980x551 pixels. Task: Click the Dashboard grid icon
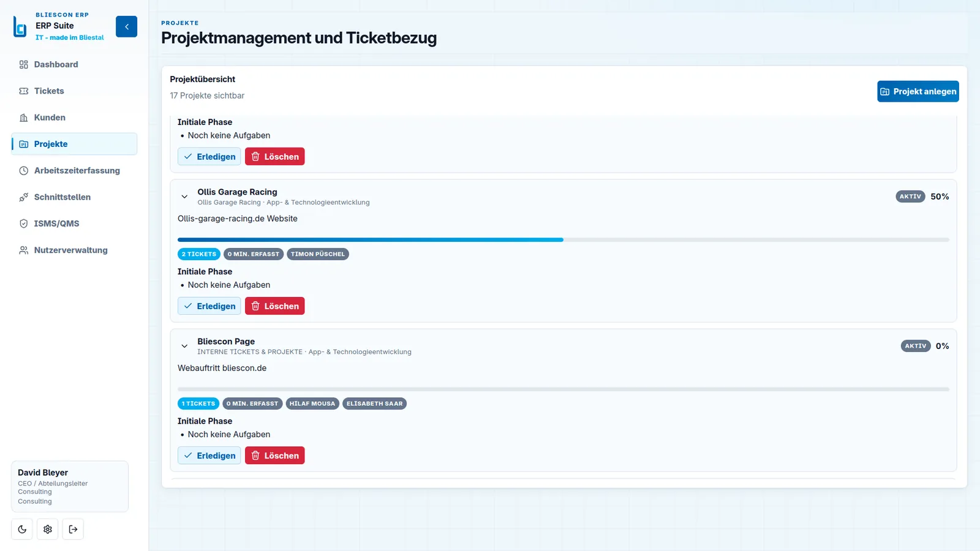pyautogui.click(x=24, y=64)
